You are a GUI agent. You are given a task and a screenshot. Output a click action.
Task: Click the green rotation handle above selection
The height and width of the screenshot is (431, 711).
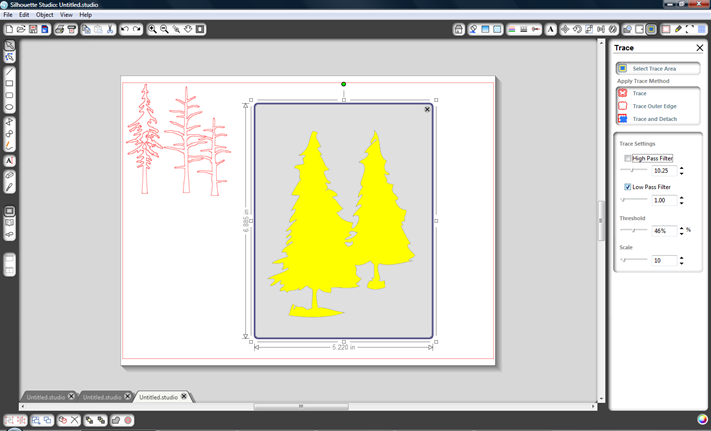344,84
